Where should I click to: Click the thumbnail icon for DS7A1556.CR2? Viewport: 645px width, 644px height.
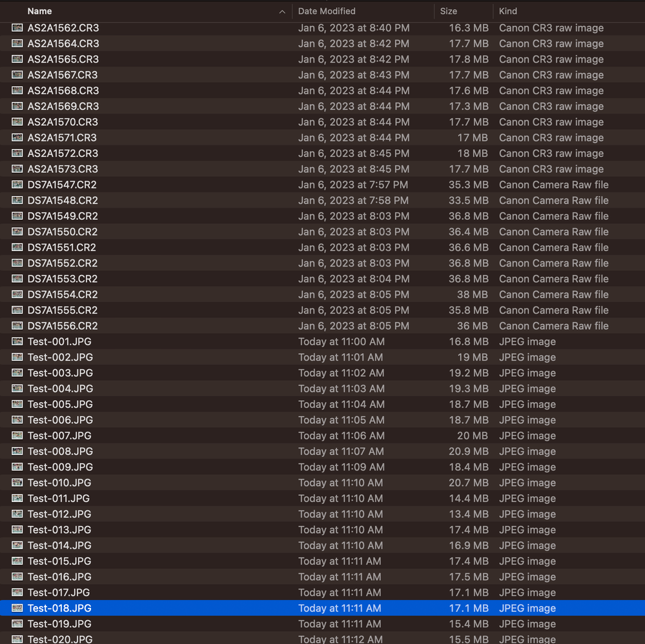coord(17,326)
